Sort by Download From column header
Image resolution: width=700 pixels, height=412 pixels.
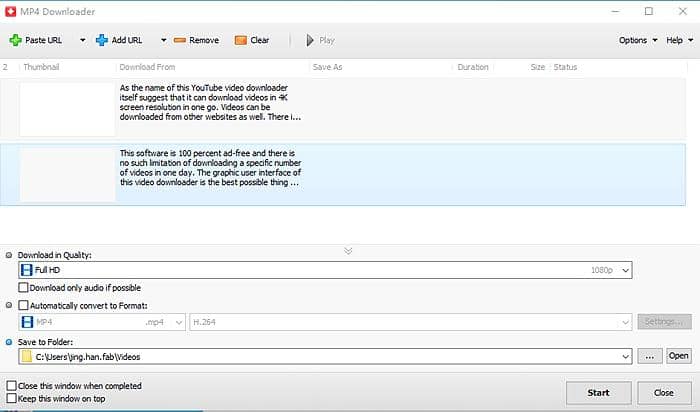coord(147,67)
